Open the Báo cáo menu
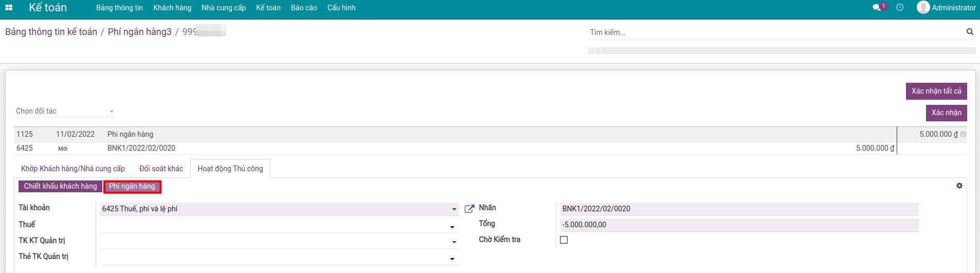The width and height of the screenshot is (980, 273). point(303,8)
